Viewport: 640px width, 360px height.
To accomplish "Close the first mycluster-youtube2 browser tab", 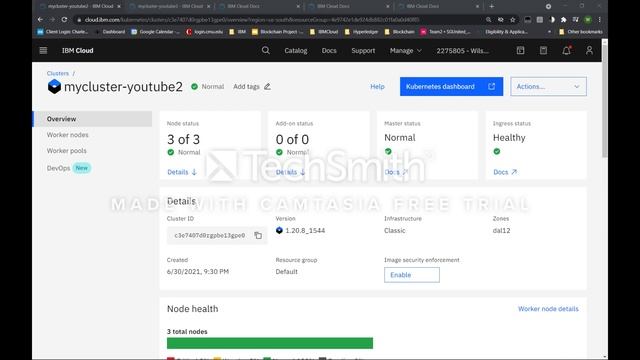I will tap(119, 7).
